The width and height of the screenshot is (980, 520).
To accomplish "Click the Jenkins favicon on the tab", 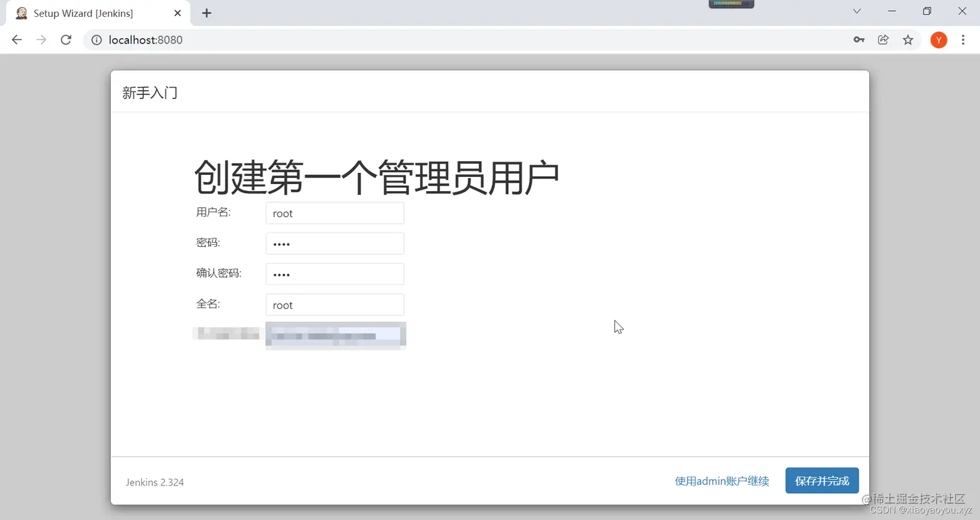I will click(21, 13).
